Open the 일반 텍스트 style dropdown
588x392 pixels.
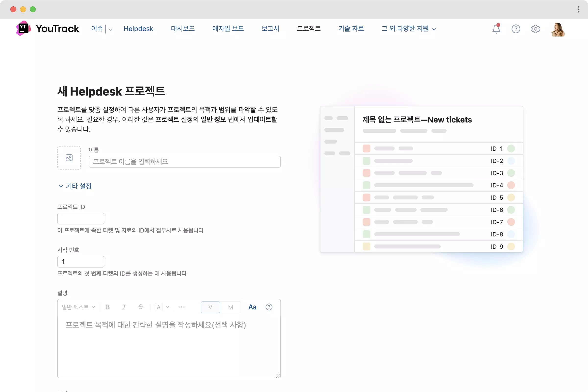pyautogui.click(x=78, y=307)
